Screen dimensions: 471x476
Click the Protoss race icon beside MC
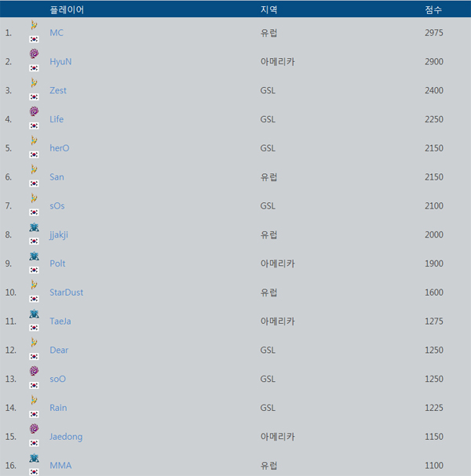pos(34,25)
